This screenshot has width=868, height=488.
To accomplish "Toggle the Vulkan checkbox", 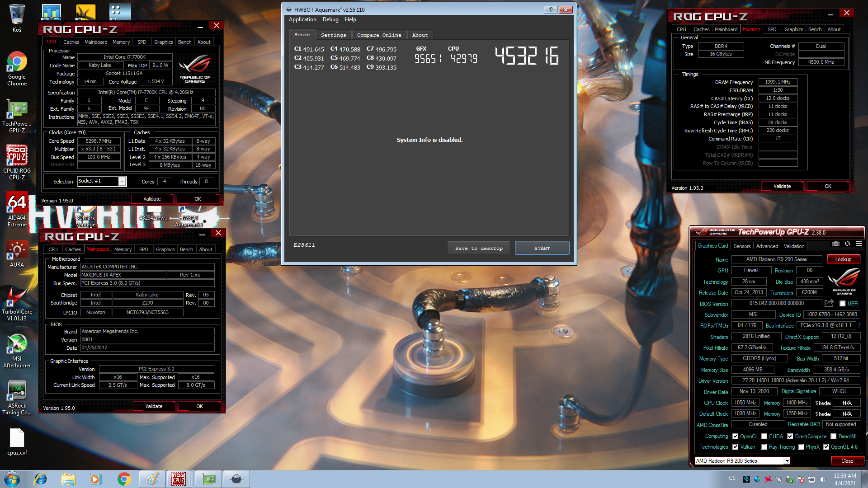I will click(736, 447).
